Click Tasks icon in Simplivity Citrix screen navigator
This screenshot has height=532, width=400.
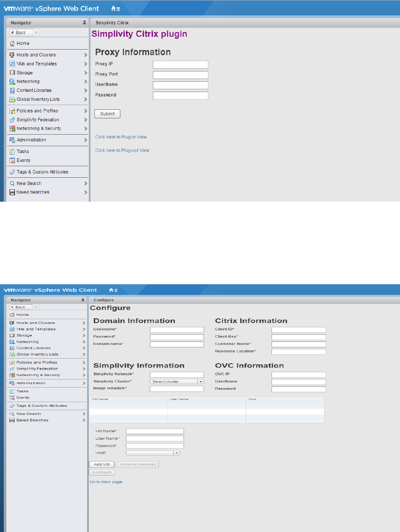(12, 151)
